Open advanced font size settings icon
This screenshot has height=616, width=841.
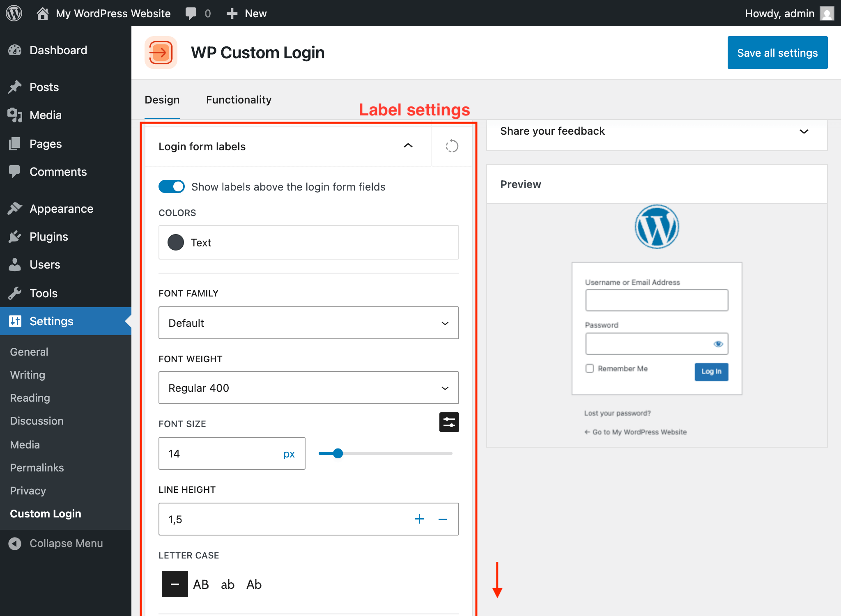(449, 422)
